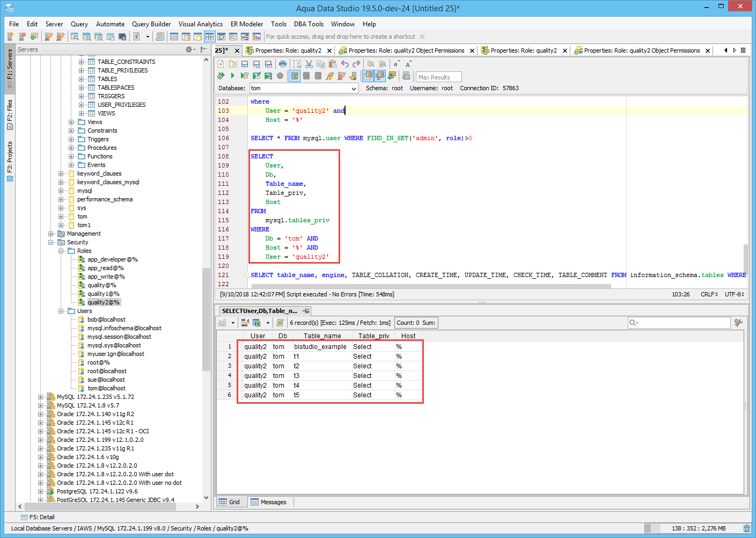
Task: Click the Find and Replace icon
Action: click(x=383, y=64)
